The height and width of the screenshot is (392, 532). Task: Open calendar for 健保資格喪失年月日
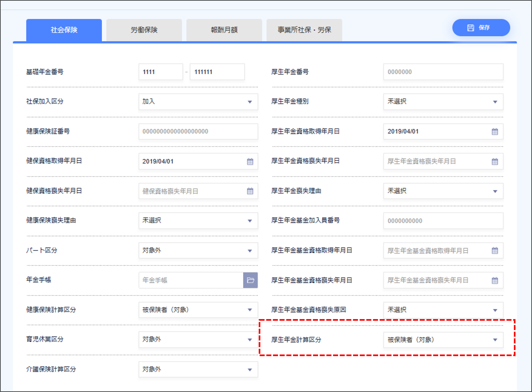250,191
